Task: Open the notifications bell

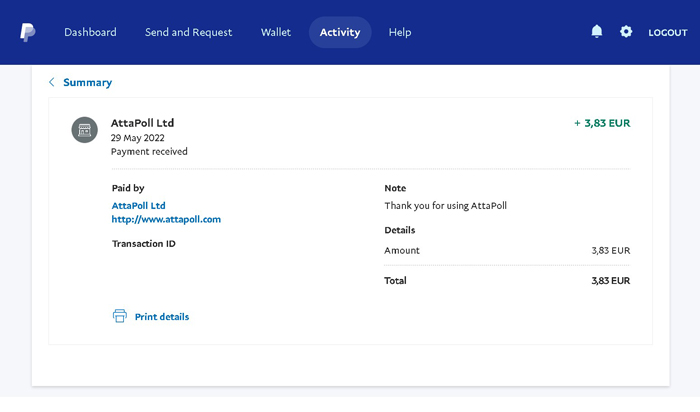Action: (x=597, y=32)
